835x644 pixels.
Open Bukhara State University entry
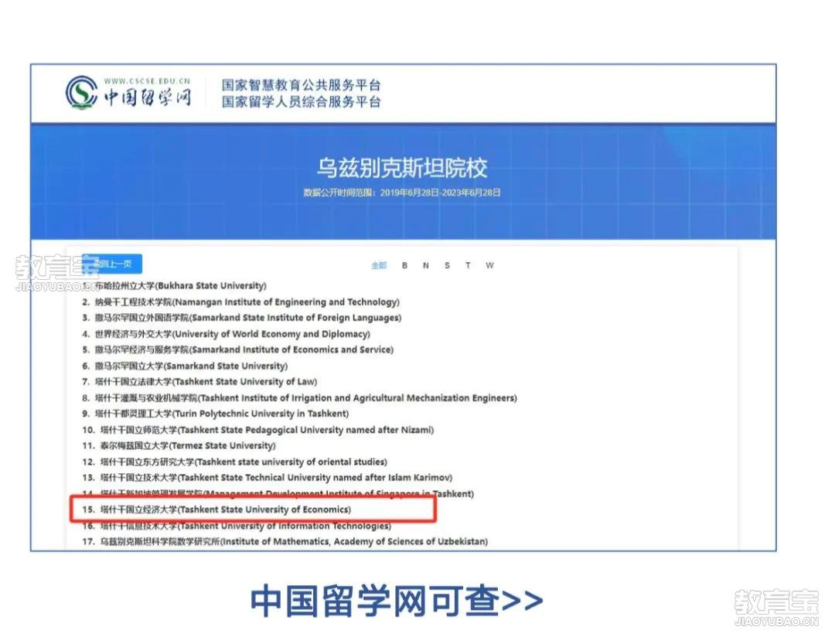pos(175,285)
